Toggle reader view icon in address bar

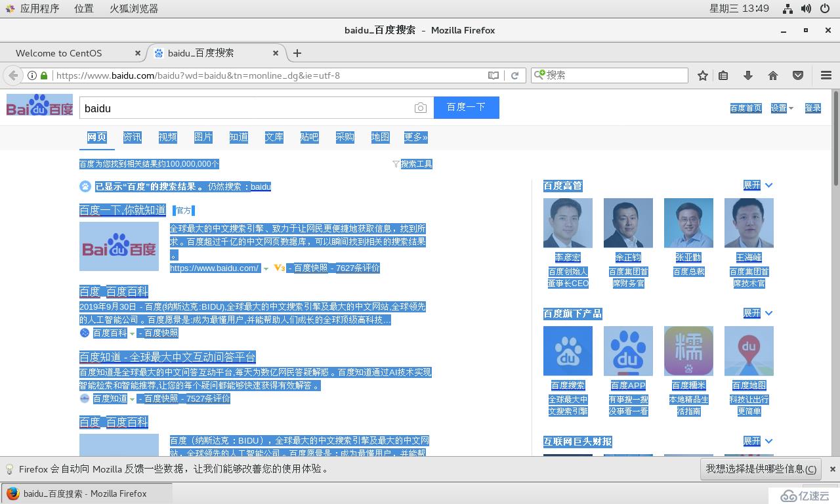(493, 75)
